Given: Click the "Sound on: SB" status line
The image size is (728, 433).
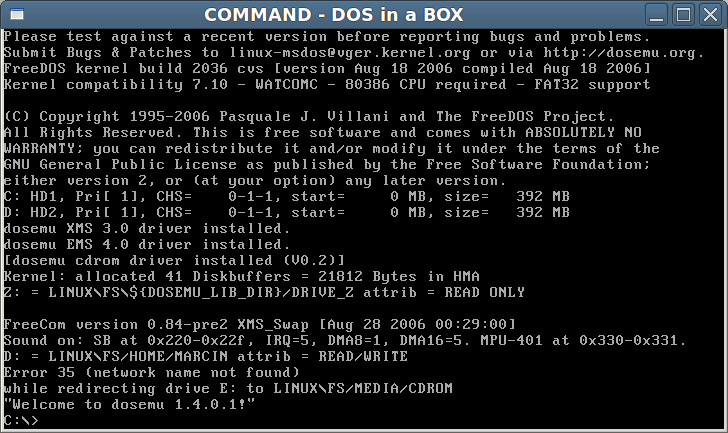Looking at the screenshot, I should point(345,340).
